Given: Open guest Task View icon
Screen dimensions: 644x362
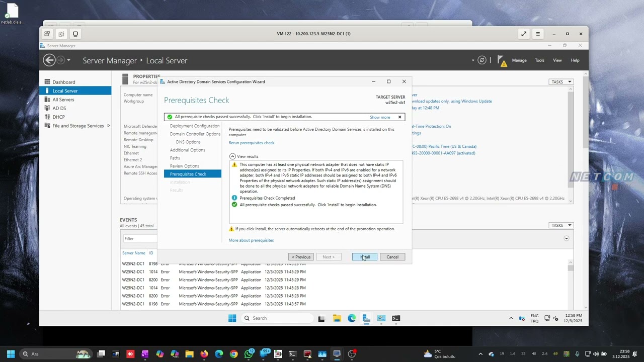Looking at the screenshot, I should click(321, 318).
